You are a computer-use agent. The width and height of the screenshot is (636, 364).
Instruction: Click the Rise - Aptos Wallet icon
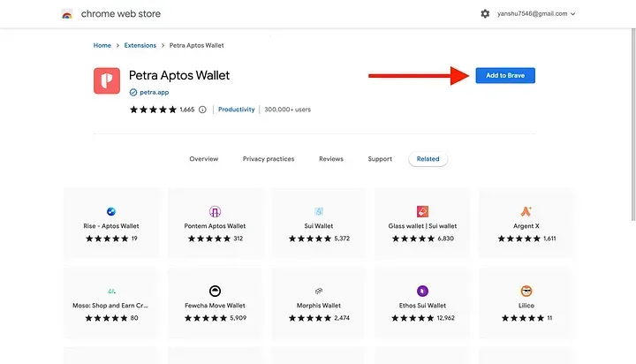tap(111, 211)
